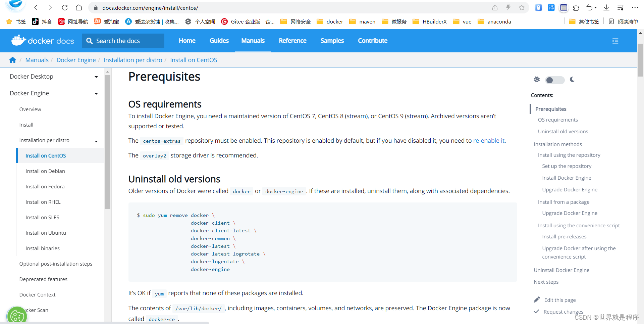Click the table-of-contents icon in the blue header
The height and width of the screenshot is (324, 644).
(x=615, y=41)
